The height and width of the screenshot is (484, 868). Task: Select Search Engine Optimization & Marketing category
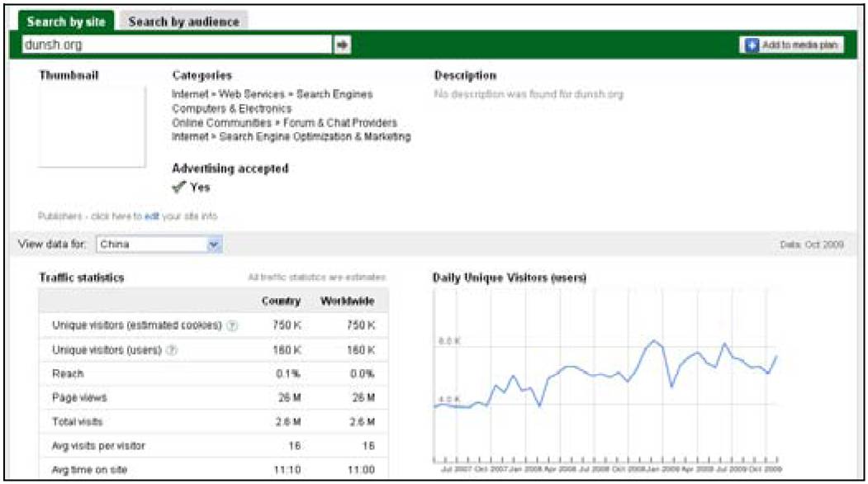point(292,136)
